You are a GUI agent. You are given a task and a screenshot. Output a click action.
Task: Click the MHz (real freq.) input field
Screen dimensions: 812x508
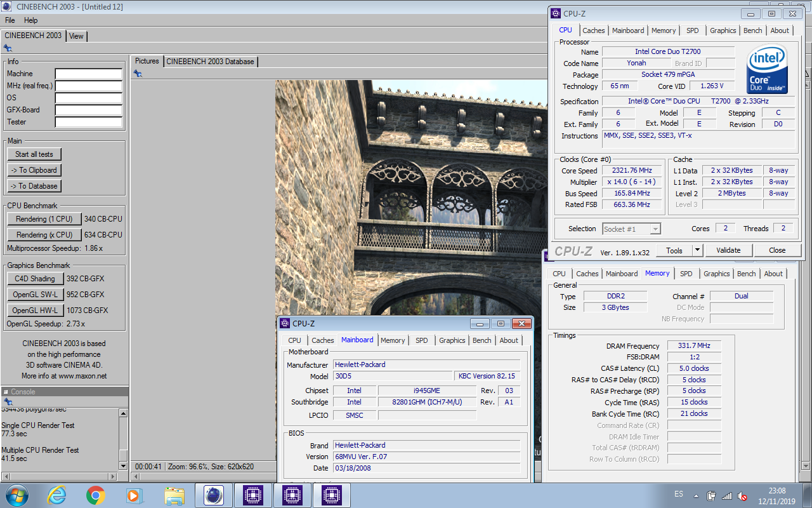point(89,86)
